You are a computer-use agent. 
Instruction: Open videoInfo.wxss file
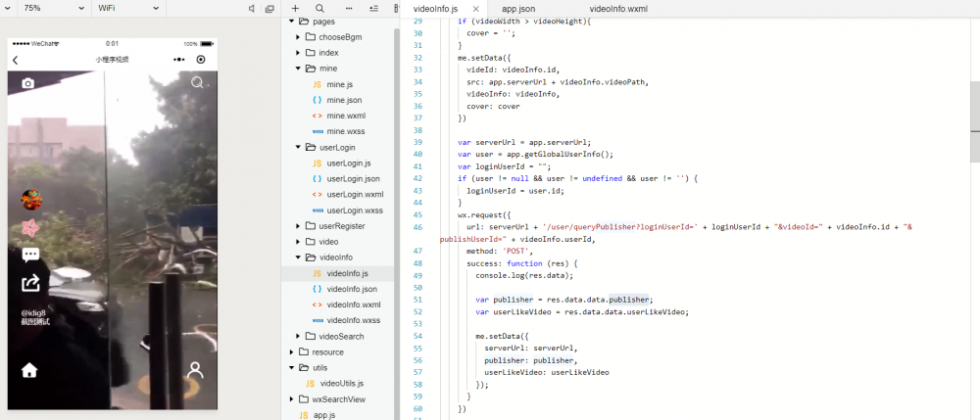point(353,320)
